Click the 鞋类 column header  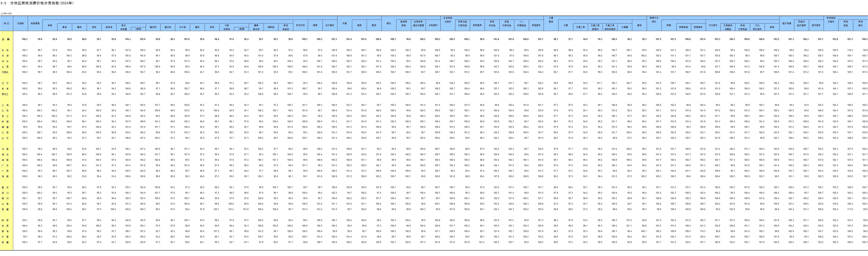click(374, 25)
